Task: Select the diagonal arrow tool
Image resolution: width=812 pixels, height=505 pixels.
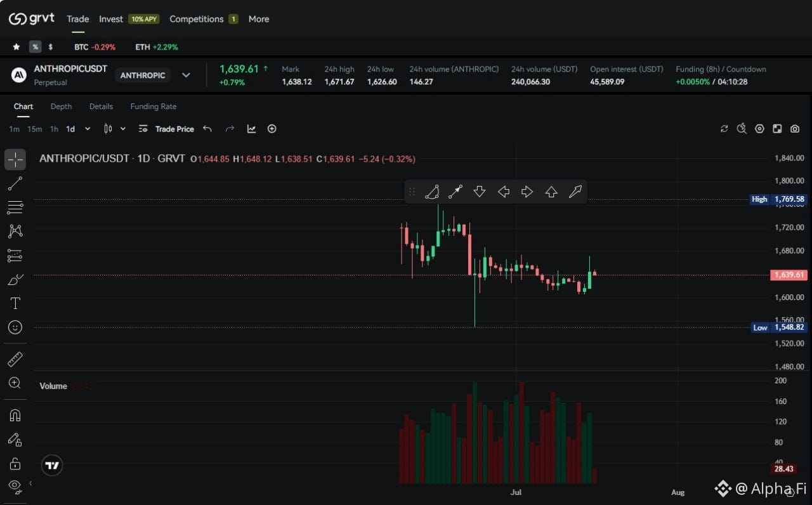Action: (575, 192)
